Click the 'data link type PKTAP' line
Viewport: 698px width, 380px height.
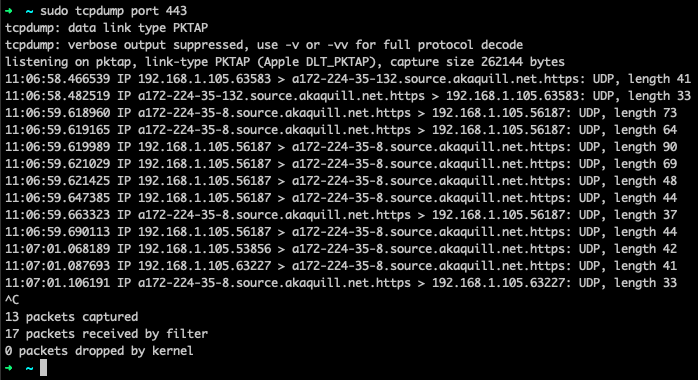tap(138, 28)
